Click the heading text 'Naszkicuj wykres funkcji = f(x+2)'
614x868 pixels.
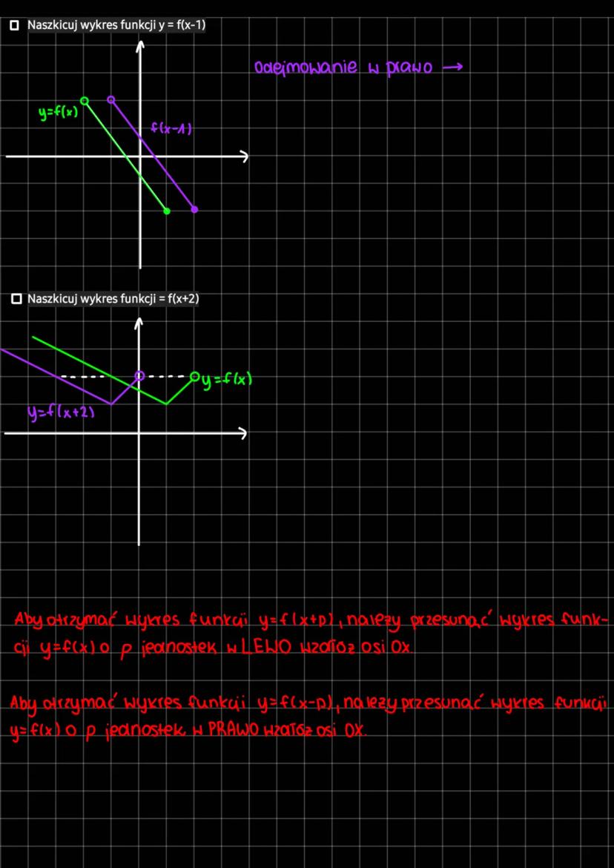113,299
